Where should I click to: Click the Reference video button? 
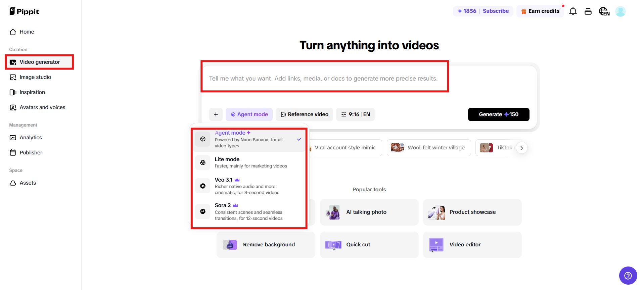click(x=304, y=114)
